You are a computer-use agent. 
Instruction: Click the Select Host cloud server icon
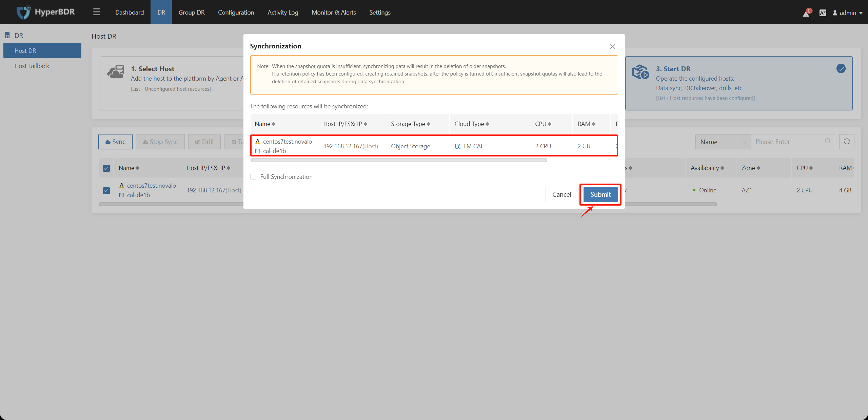click(x=116, y=72)
